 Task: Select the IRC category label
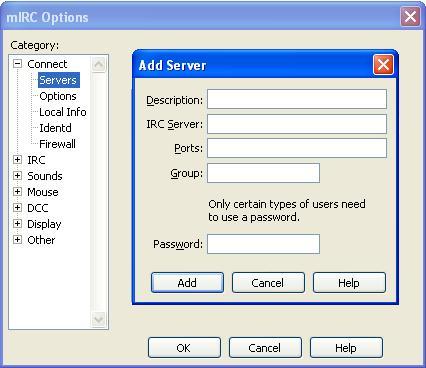[x=36, y=160]
